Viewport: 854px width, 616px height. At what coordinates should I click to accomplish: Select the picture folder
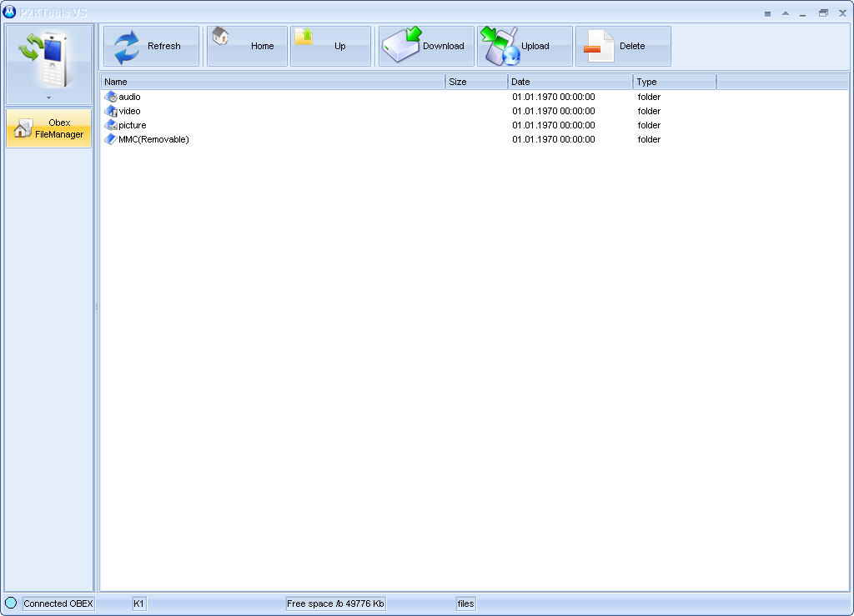(132, 125)
